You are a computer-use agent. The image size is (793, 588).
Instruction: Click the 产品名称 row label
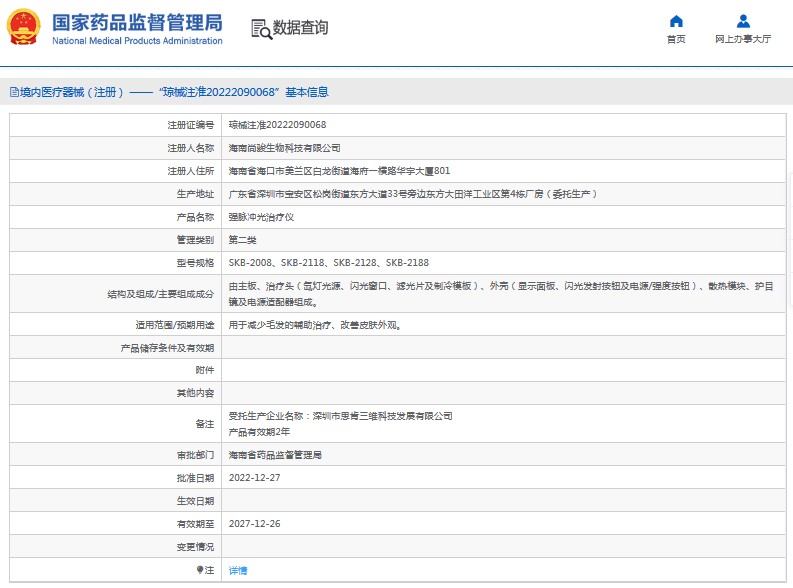pos(195,217)
